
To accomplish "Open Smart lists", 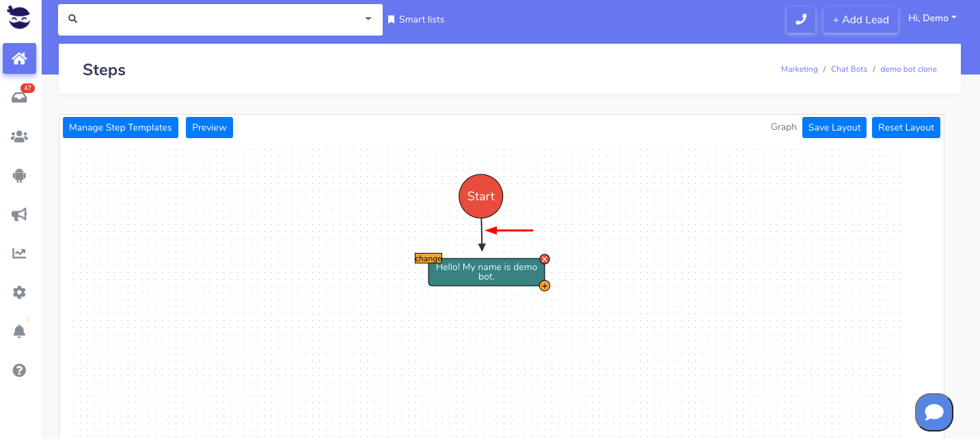I will [x=416, y=20].
